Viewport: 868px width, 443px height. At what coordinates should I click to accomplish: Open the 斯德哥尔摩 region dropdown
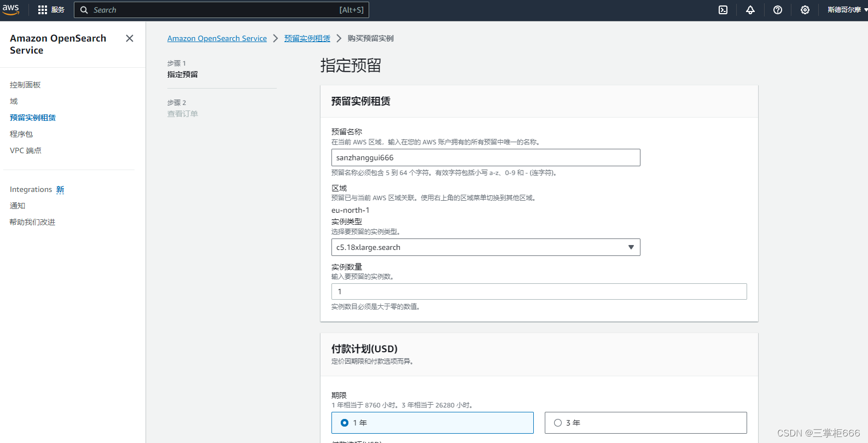pyautogui.click(x=847, y=10)
